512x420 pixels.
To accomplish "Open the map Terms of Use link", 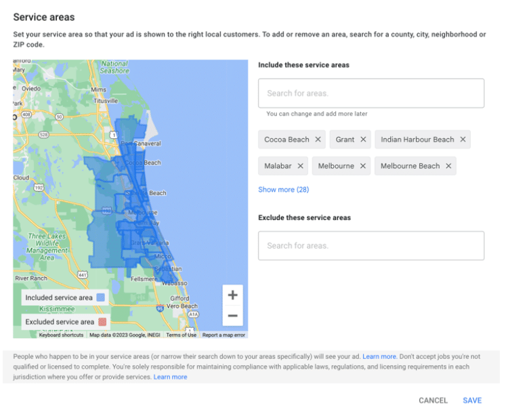I will coord(182,335).
